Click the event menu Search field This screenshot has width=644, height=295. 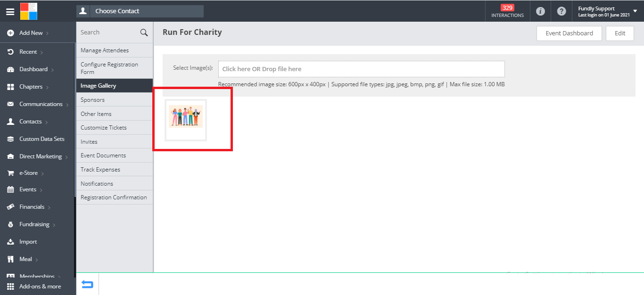click(108, 33)
